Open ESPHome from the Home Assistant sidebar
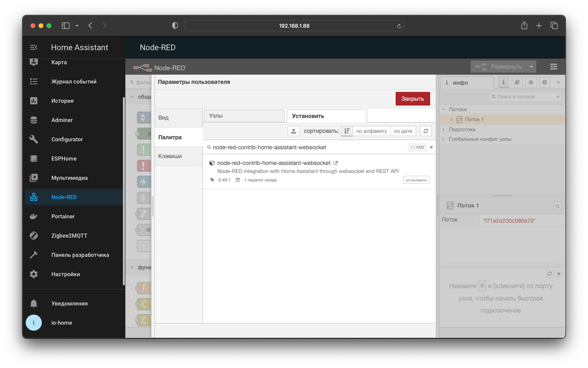 point(64,159)
